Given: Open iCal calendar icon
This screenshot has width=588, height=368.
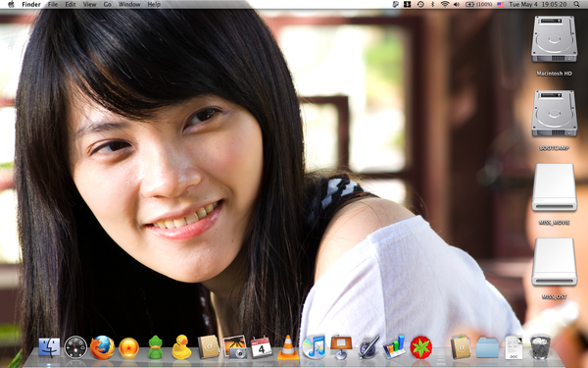Looking at the screenshot, I should (262, 347).
